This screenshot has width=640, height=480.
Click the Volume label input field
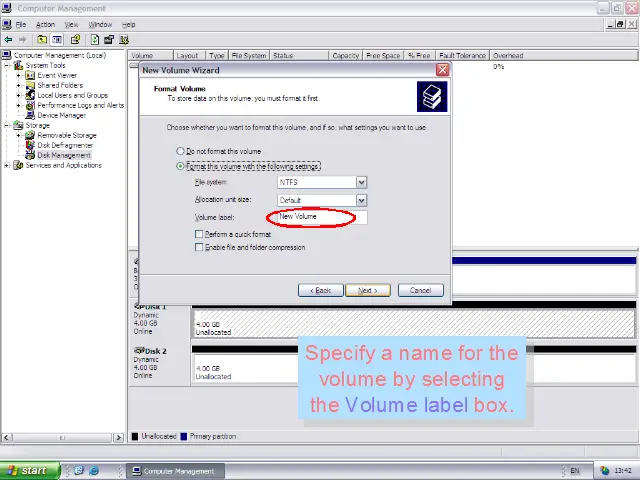pos(322,217)
